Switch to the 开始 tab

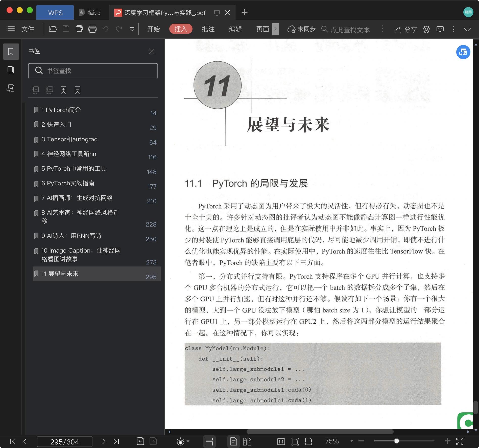(153, 29)
